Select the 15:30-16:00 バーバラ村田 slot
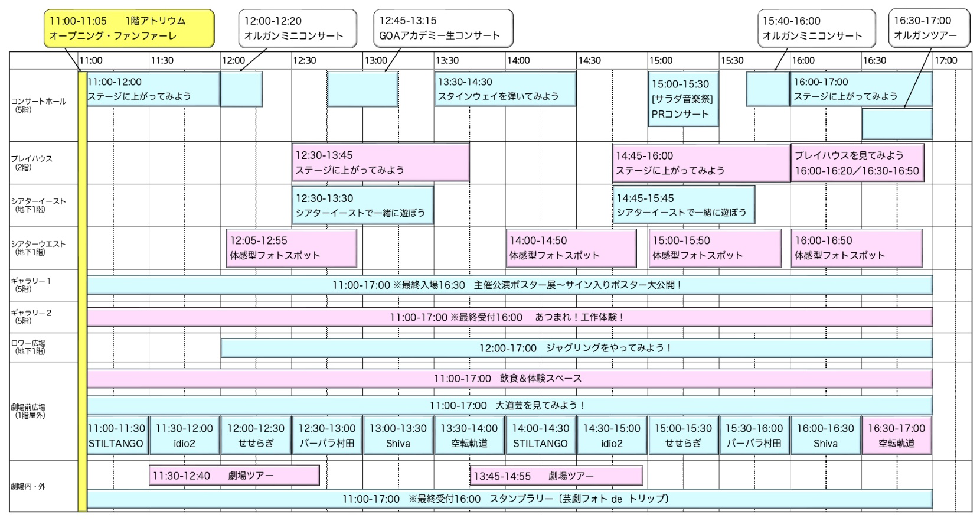This screenshot has width=980, height=524. pos(754,436)
